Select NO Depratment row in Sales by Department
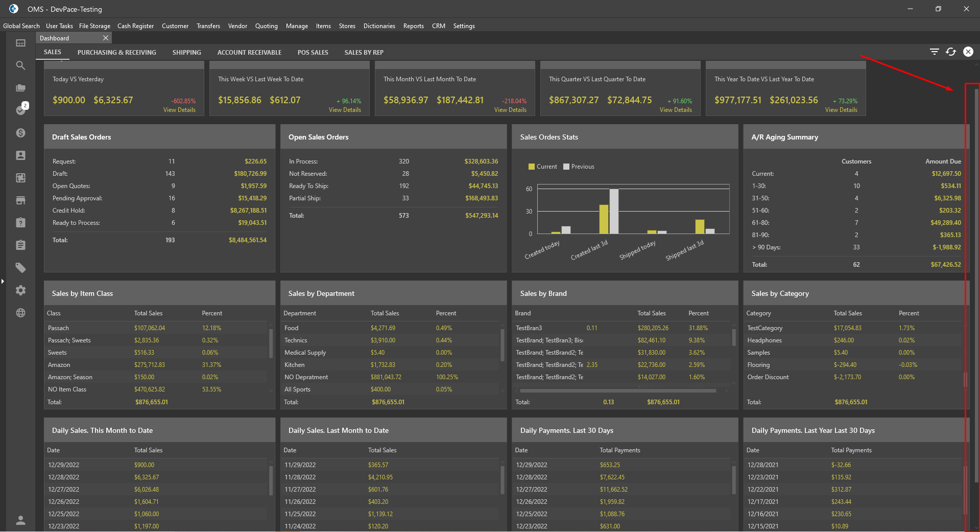 [391, 377]
